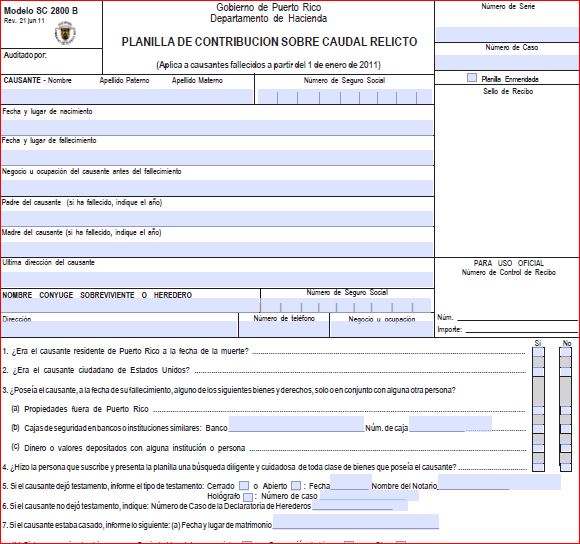Click the Causante name field
The height and width of the screenshot is (544, 580).
click(127, 96)
